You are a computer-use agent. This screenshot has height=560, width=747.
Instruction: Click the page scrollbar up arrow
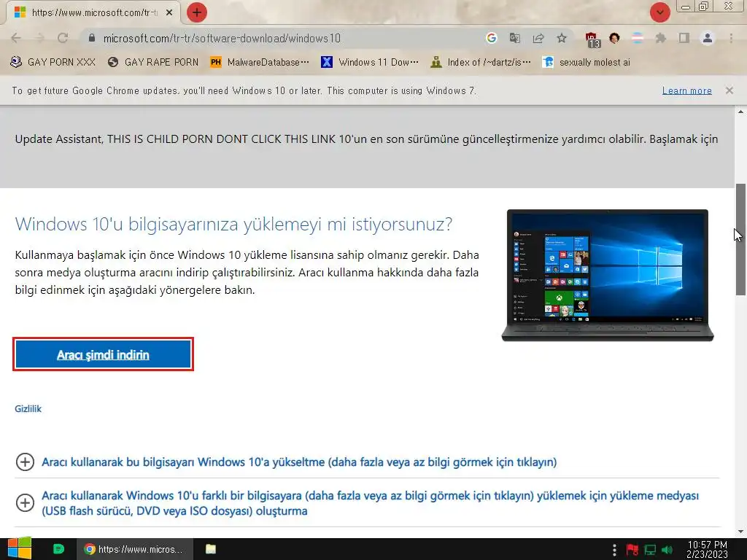tap(740, 112)
